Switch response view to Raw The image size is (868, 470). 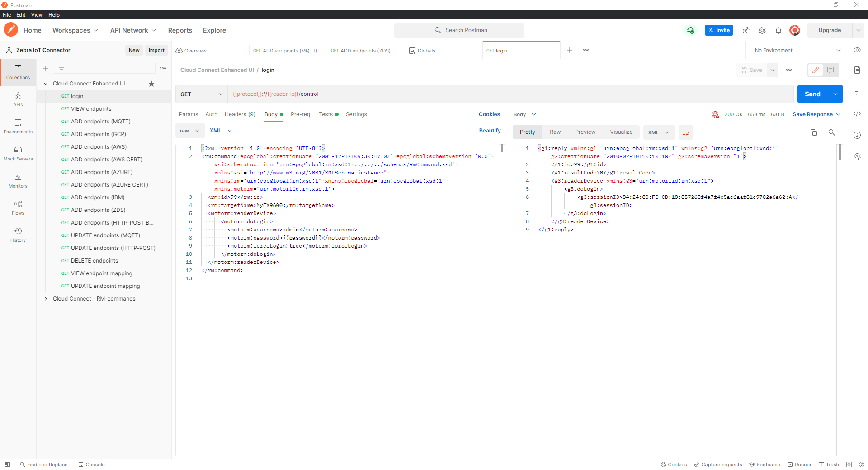pyautogui.click(x=555, y=132)
